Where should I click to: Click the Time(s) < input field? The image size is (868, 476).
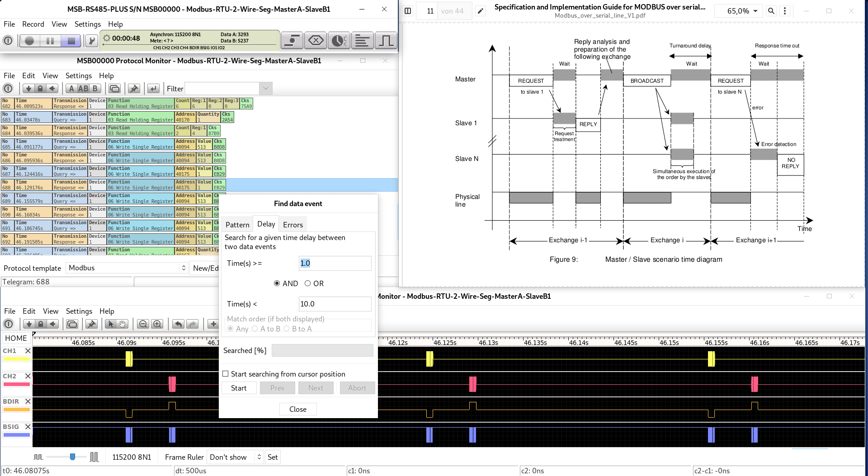point(335,304)
